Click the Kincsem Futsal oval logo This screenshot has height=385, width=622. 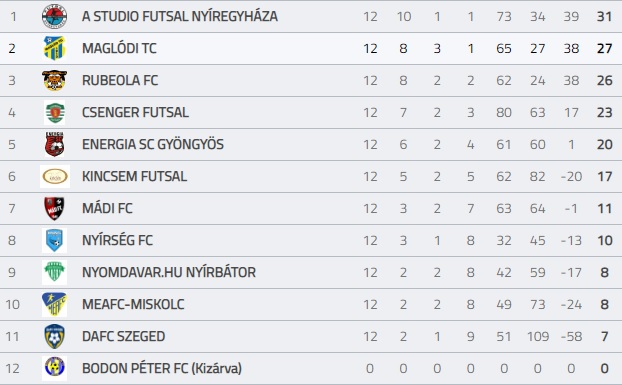click(x=55, y=176)
